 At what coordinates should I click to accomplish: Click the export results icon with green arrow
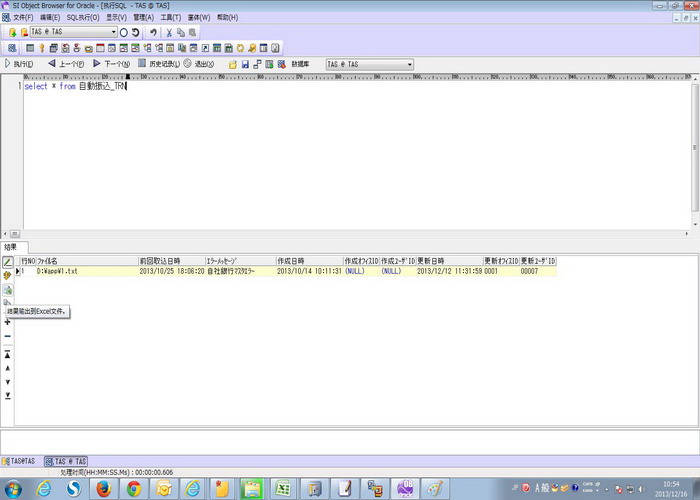point(8,290)
